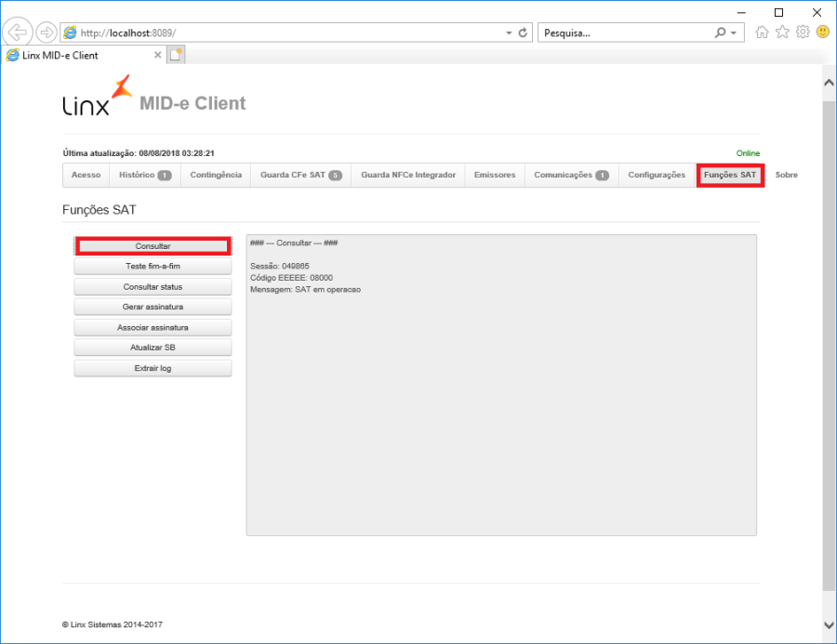
Task: Expand the search provider dropdown arrow
Action: (734, 33)
